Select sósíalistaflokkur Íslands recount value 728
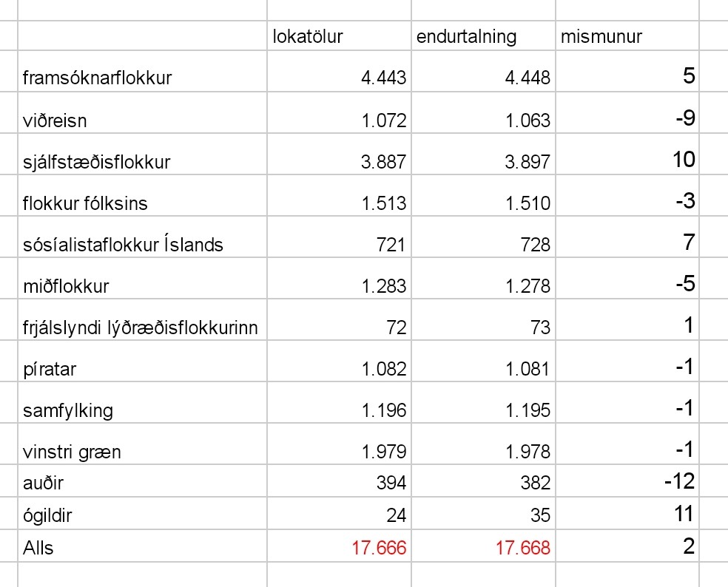The image size is (728, 587). (483, 237)
